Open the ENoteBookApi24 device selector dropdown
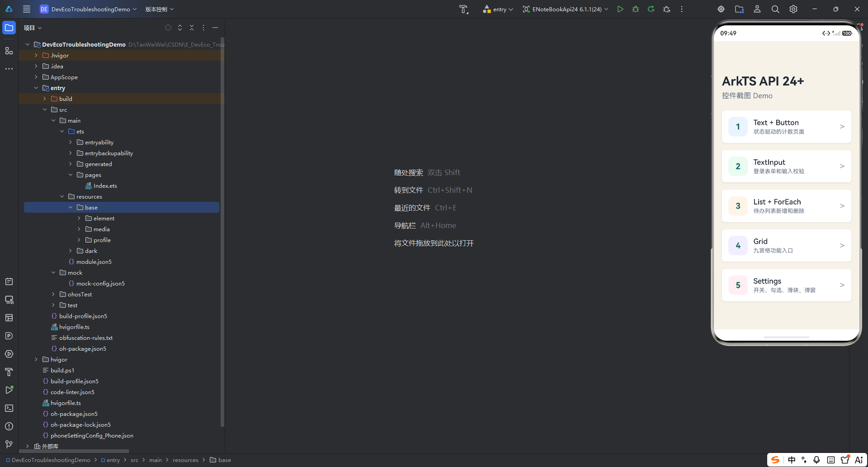This screenshot has width=868, height=467. (x=565, y=9)
